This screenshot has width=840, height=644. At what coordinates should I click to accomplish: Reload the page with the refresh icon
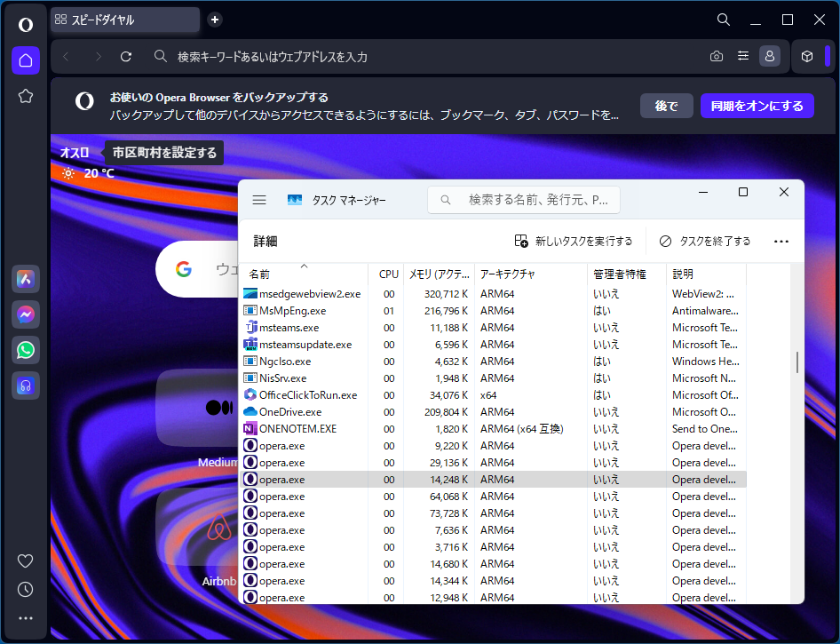tap(125, 55)
